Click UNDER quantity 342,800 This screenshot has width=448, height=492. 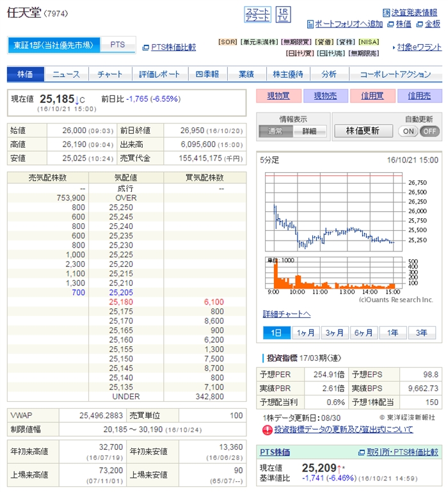tap(210, 396)
